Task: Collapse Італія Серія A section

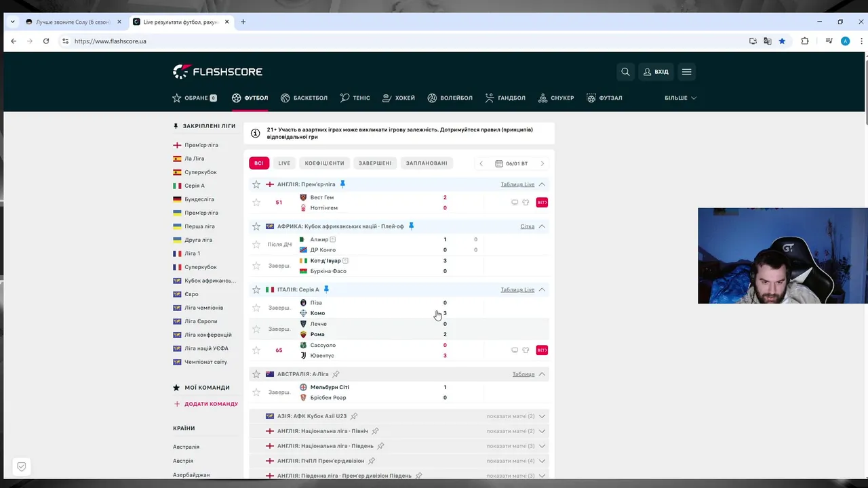Action: pos(542,289)
